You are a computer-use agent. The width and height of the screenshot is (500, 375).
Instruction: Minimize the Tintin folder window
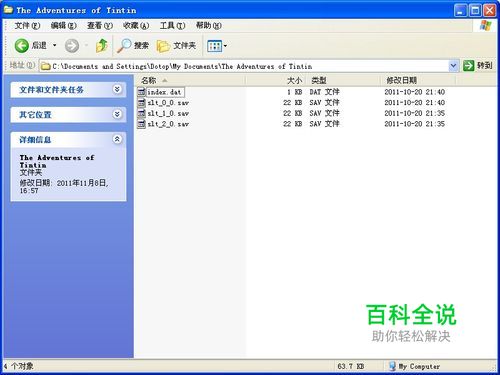pyautogui.click(x=460, y=11)
